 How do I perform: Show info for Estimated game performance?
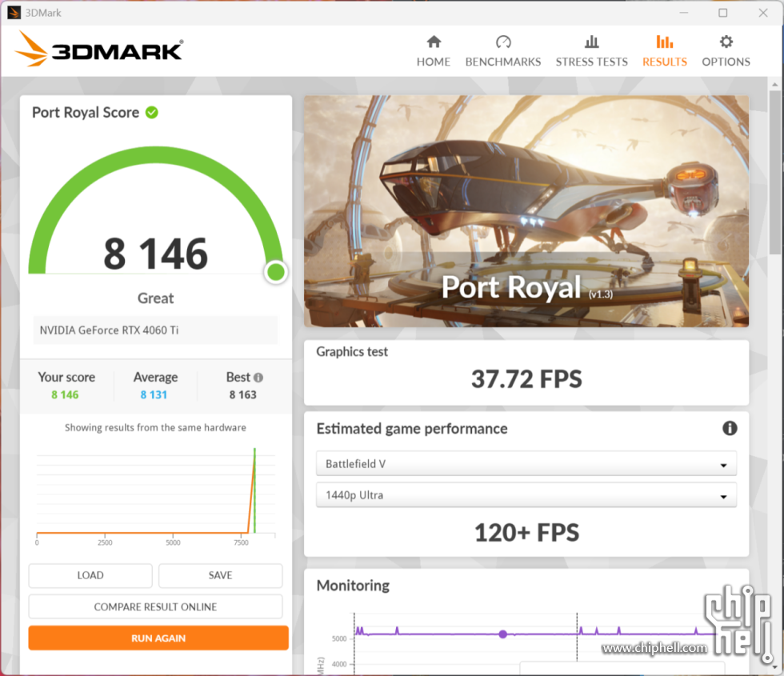click(730, 428)
